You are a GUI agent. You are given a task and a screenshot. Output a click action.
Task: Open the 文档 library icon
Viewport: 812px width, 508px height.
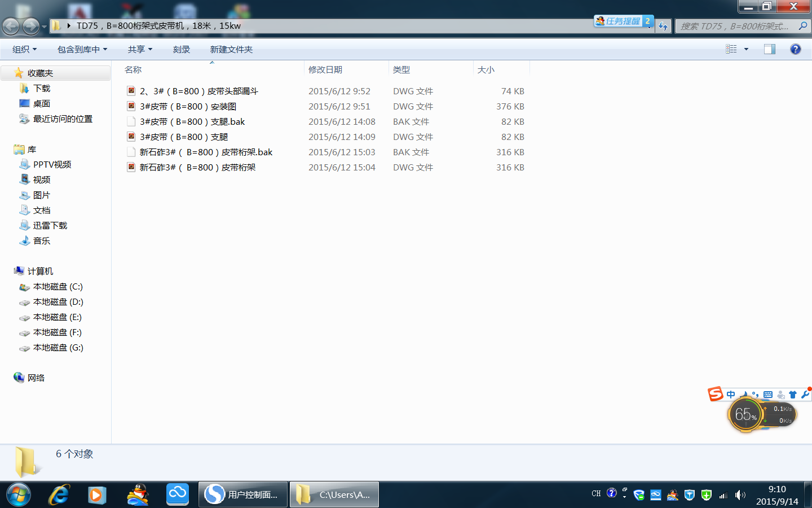[24, 210]
